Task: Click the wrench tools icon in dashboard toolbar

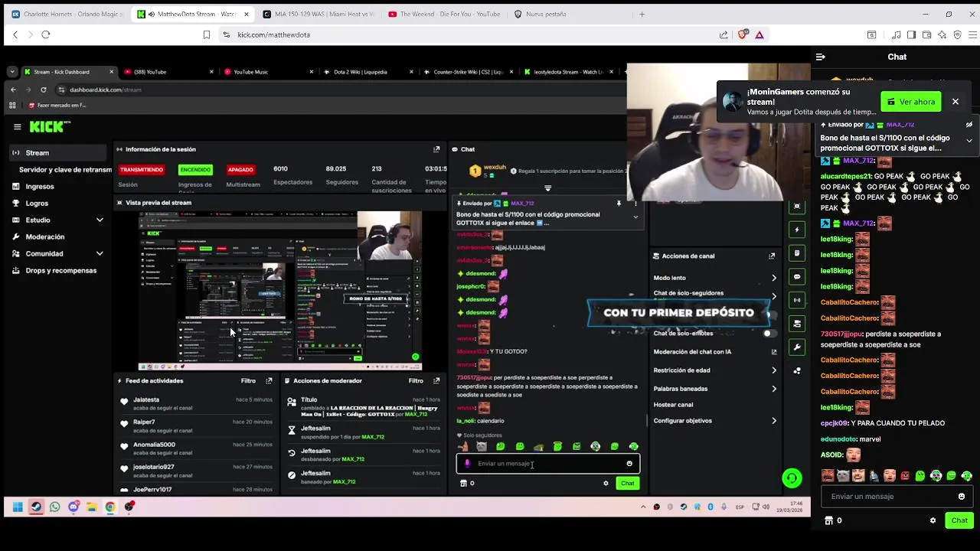Action: (x=797, y=347)
